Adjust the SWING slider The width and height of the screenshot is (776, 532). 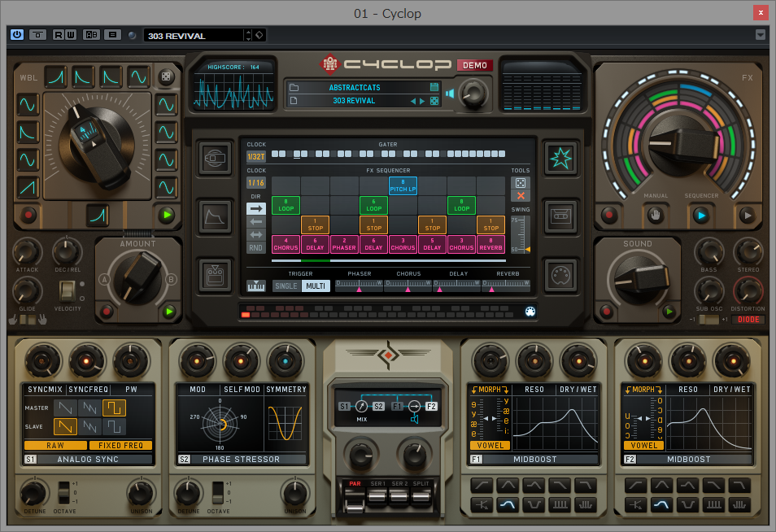coord(521,234)
